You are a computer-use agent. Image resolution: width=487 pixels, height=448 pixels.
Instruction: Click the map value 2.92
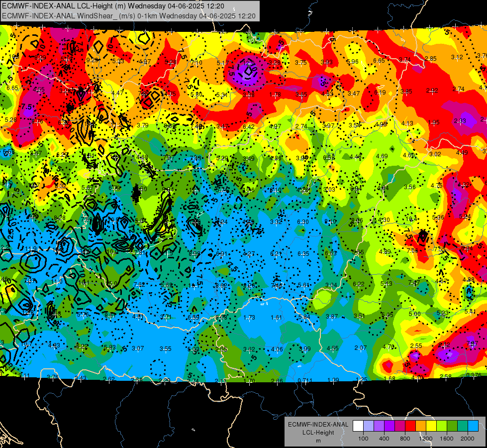[x=432, y=91]
